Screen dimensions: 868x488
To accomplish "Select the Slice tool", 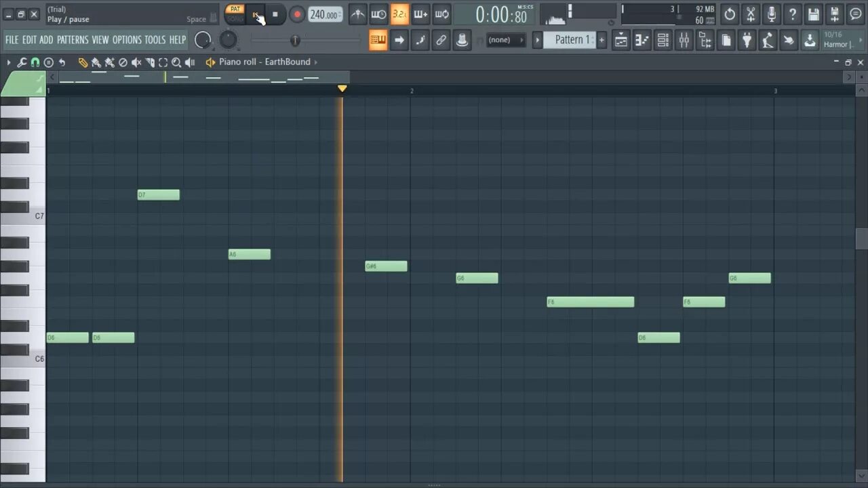I will pos(150,62).
